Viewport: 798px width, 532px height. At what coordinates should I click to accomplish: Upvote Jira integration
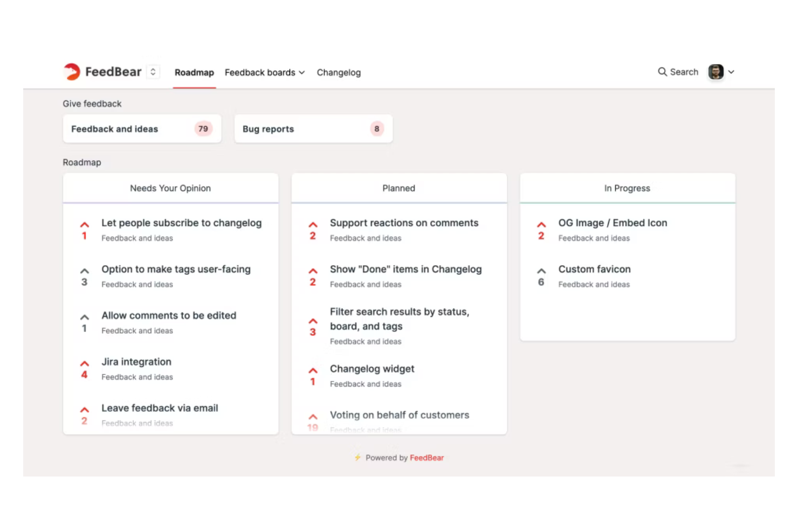click(x=85, y=364)
